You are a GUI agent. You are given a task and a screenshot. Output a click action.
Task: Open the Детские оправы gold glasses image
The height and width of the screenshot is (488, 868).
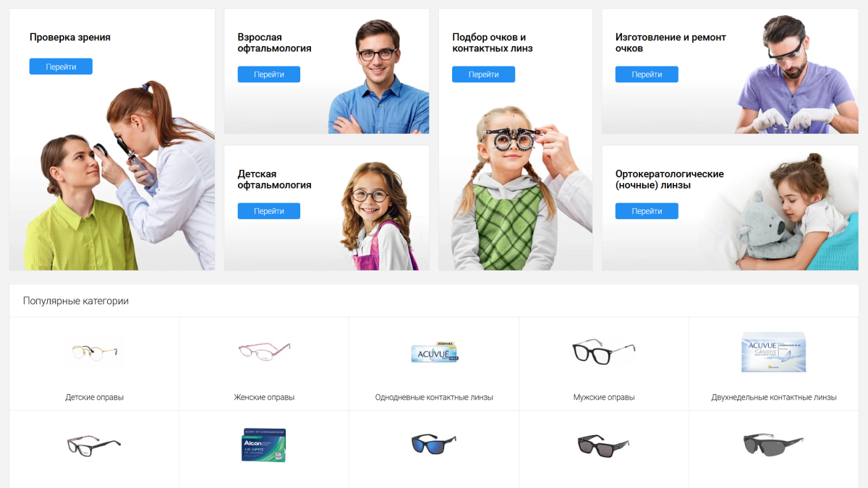coord(94,351)
